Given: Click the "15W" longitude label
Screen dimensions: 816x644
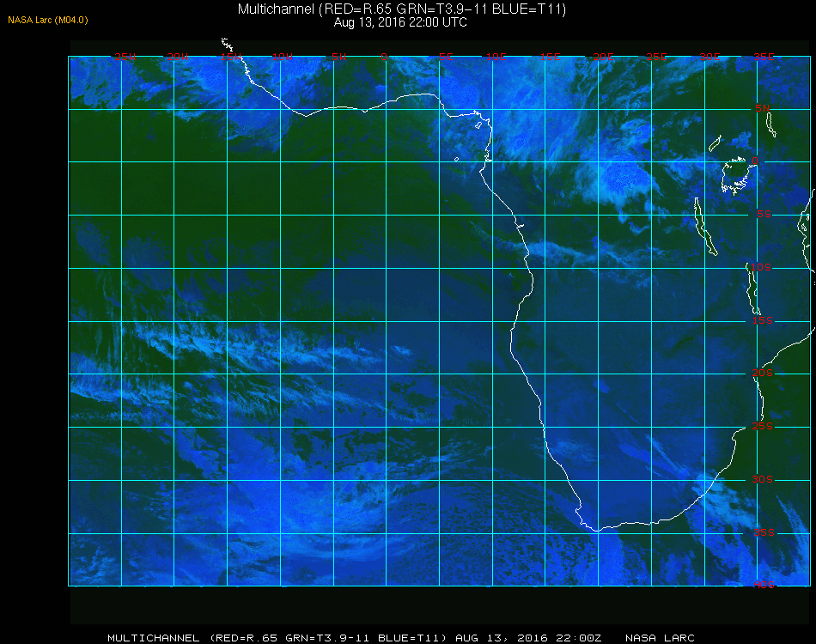Looking at the screenshot, I should point(230,57).
